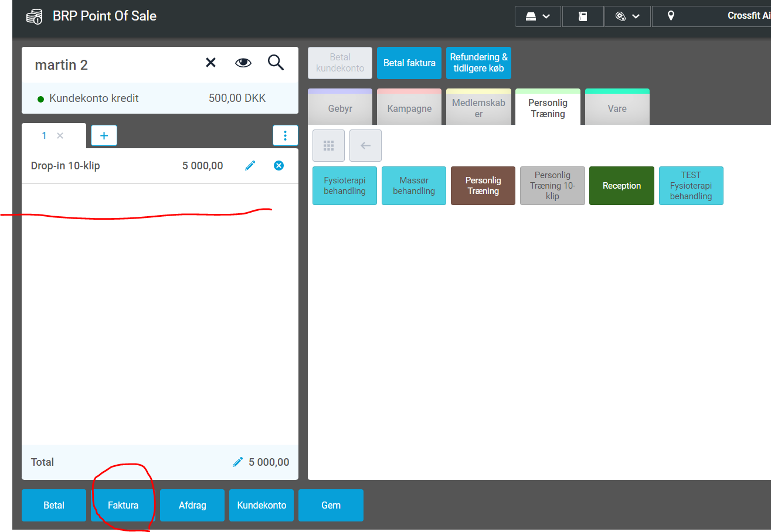Show product grid view icon

coord(328,145)
